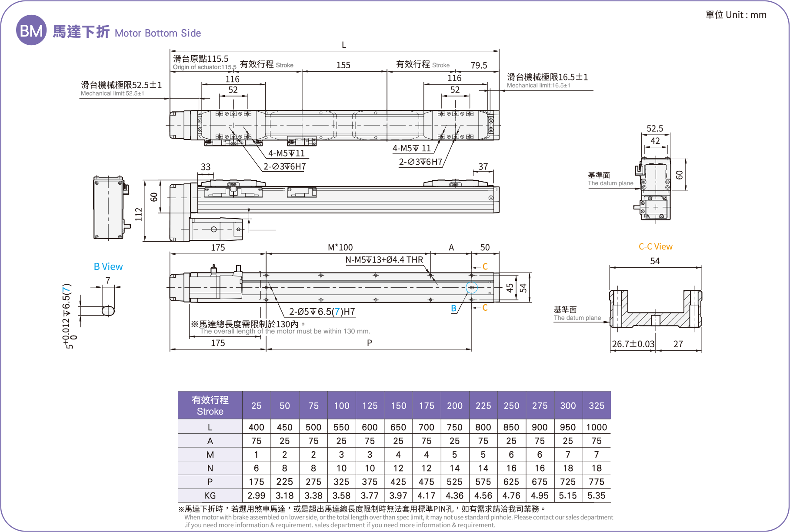Click the KG value 2.99 table cell

pyautogui.click(x=256, y=495)
